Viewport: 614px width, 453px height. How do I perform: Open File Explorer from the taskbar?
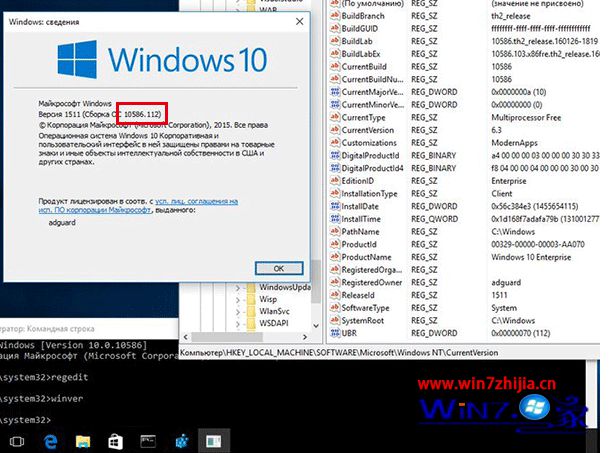(83, 442)
